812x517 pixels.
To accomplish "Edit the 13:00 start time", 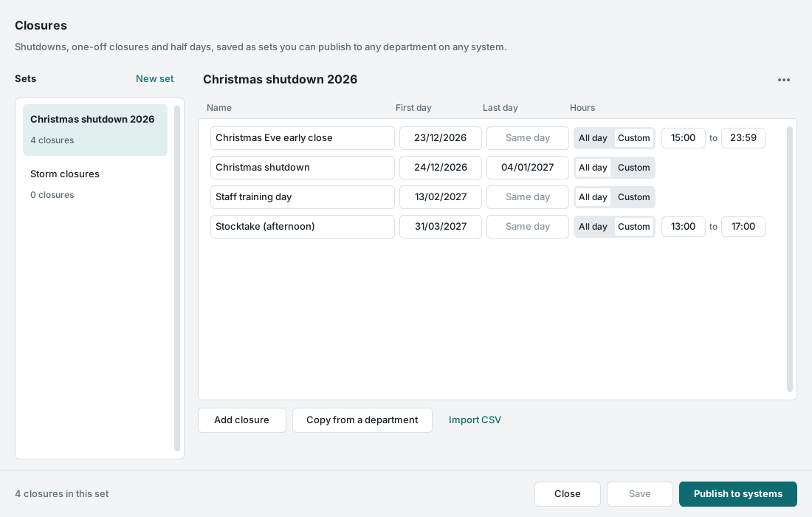I will point(684,227).
